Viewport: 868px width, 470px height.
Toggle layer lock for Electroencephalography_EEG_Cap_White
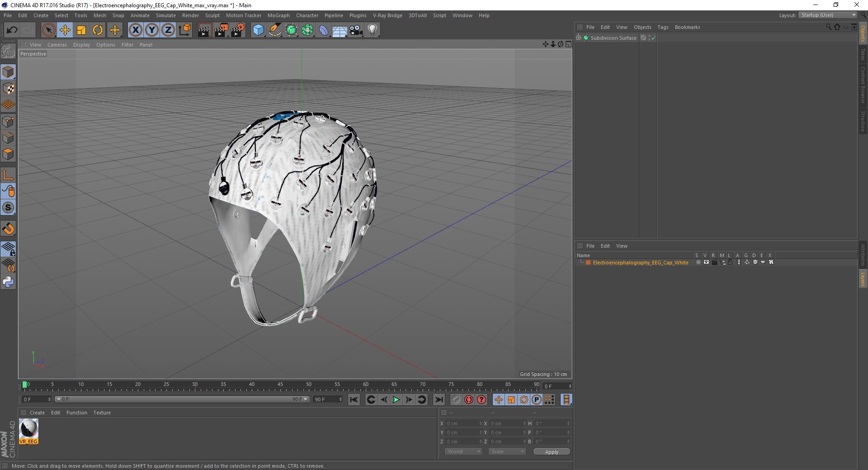[730, 262]
